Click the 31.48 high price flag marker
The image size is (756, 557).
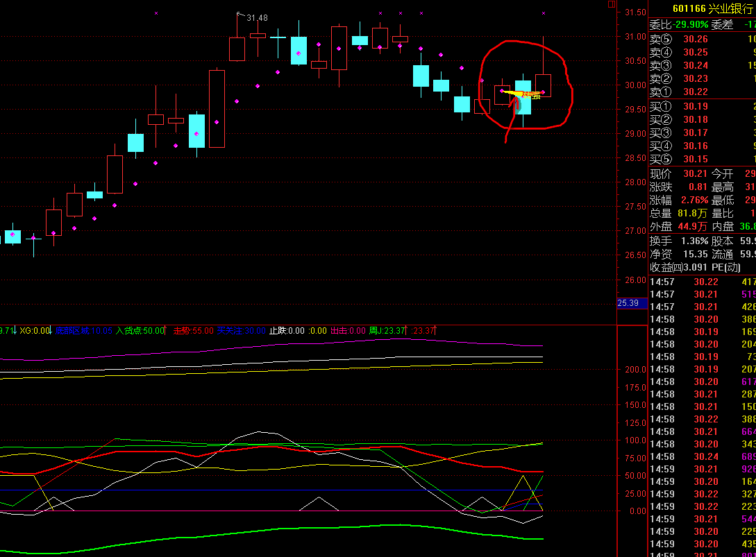pyautogui.click(x=252, y=17)
